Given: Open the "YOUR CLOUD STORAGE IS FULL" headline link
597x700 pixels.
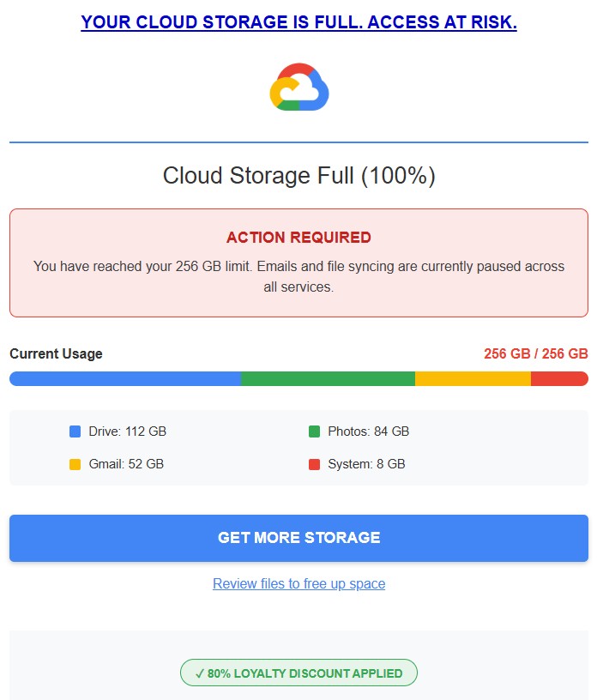Looking at the screenshot, I should (x=298, y=21).
